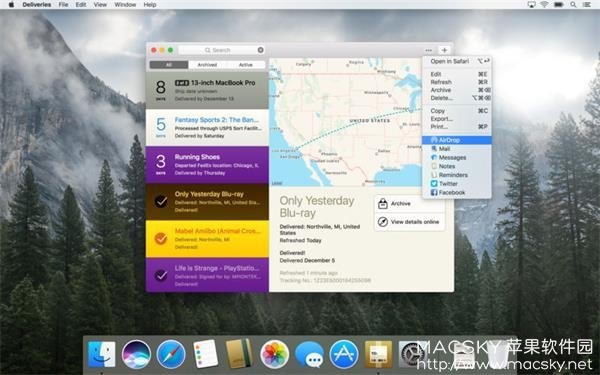Click the tracking number text

tap(325, 280)
